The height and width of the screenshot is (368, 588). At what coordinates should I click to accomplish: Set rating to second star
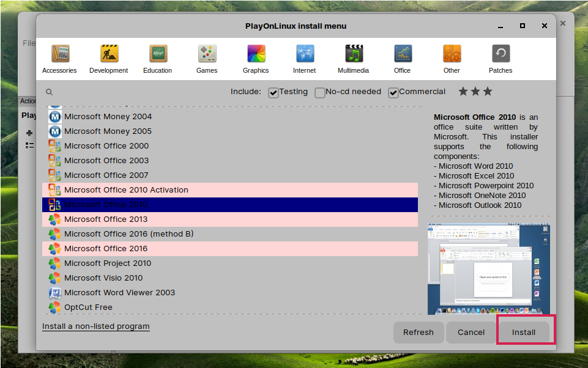475,91
